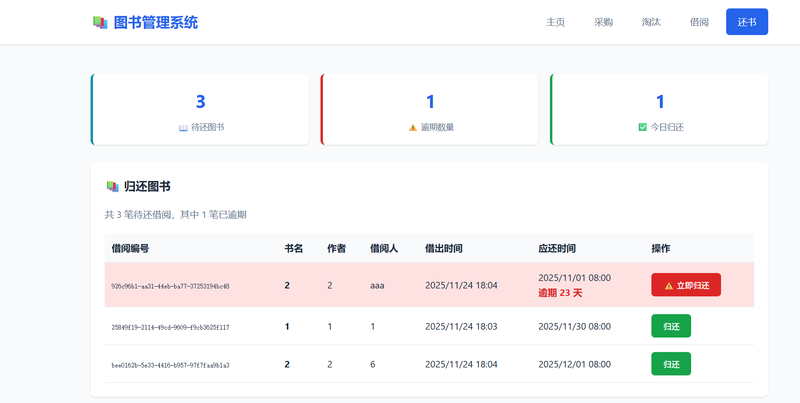Click the warning icon beside 逾期数量
Viewport: 800px width, 403px height.
coord(413,128)
